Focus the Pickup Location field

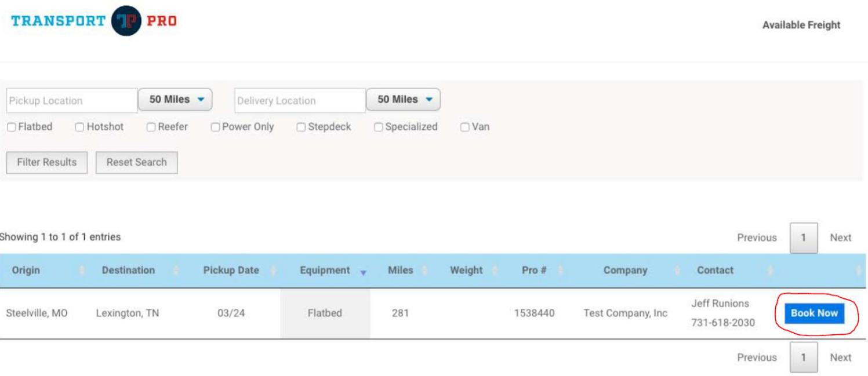pos(72,100)
